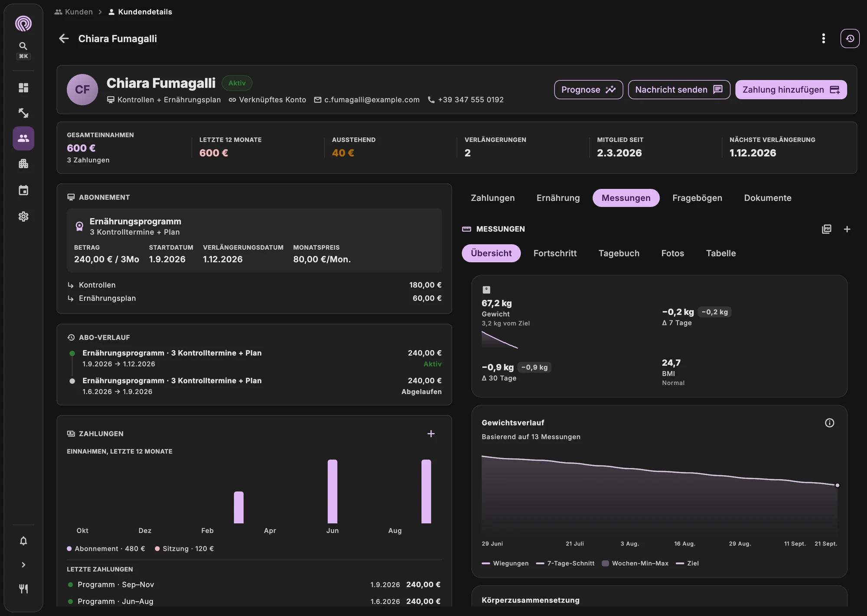Image resolution: width=867 pixels, height=616 pixels.
Task: Click the fork and knife icon
Action: pyautogui.click(x=23, y=589)
